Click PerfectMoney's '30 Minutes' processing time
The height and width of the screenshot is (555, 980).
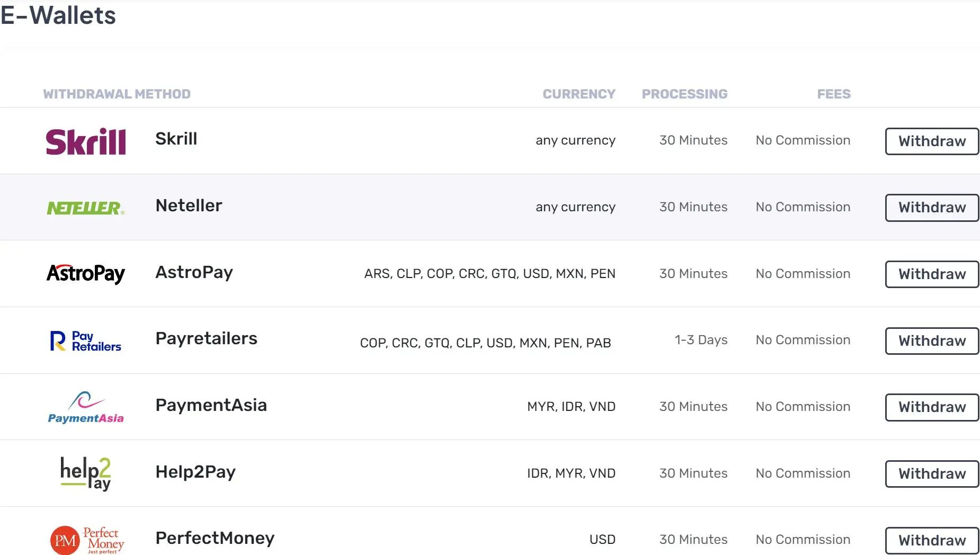point(693,540)
